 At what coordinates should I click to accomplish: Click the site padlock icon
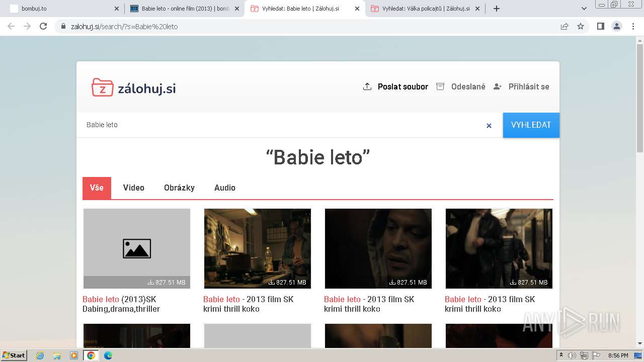tap(62, 27)
